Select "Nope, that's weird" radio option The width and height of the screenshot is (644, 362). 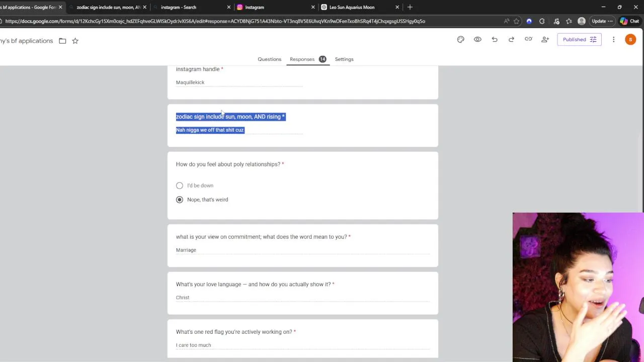(180, 200)
